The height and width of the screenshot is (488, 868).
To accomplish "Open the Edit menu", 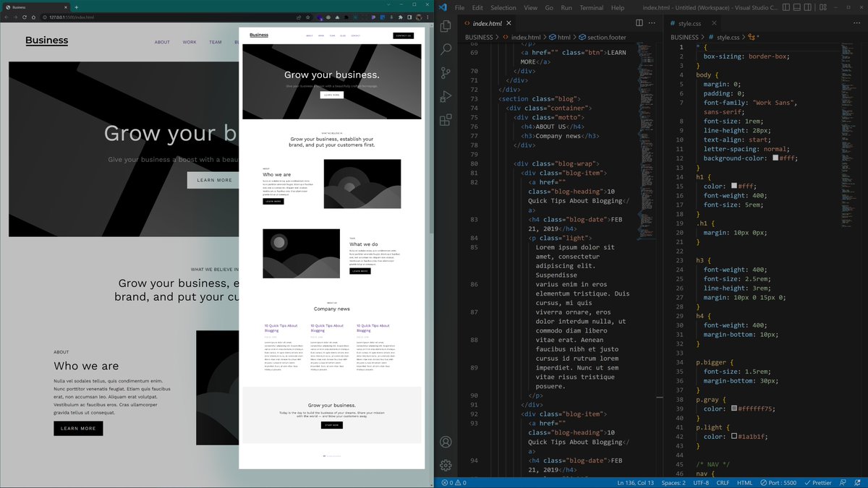I will pyautogui.click(x=477, y=7).
